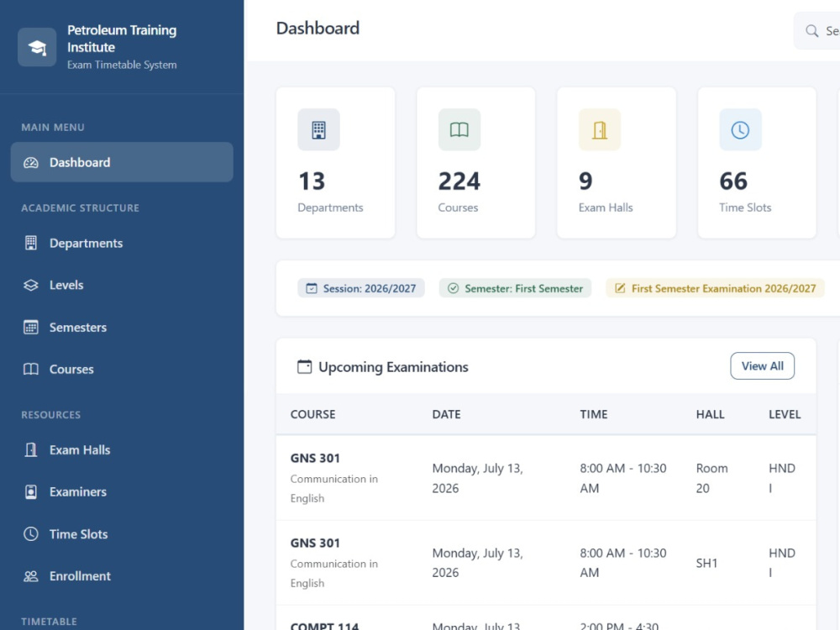The height and width of the screenshot is (630, 840).
Task: Select Exam Halls in Resources
Action: [x=122, y=450]
